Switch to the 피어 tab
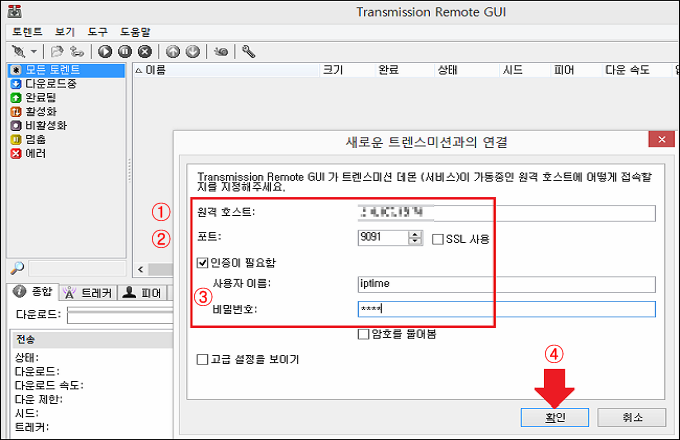This screenshot has width=680, height=440. (142, 293)
